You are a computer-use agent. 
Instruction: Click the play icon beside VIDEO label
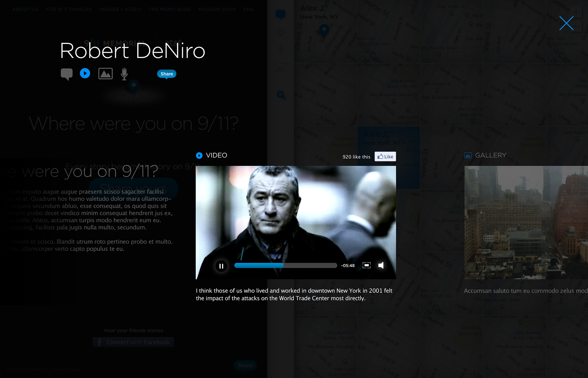click(199, 156)
